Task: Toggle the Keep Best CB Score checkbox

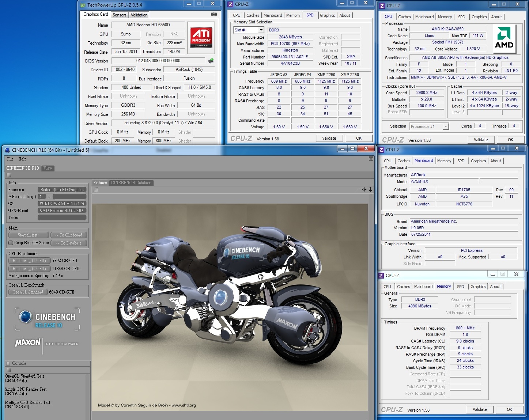Action: (x=11, y=243)
